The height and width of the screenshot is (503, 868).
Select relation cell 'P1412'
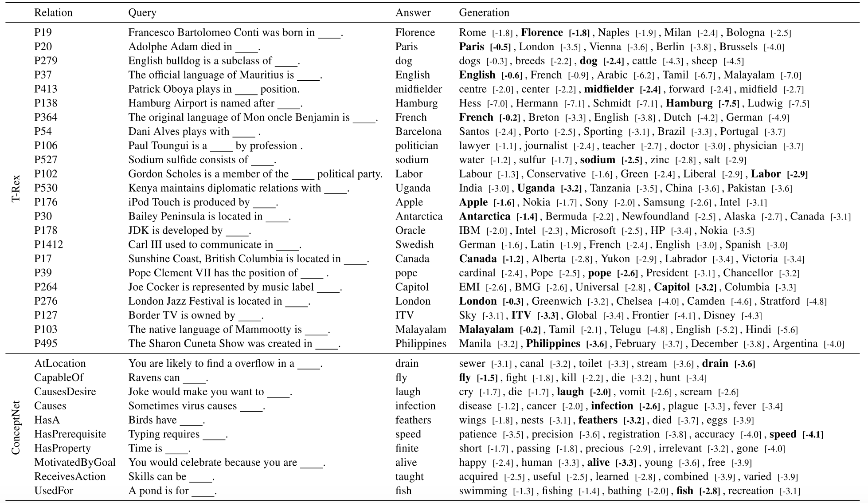(x=49, y=244)
